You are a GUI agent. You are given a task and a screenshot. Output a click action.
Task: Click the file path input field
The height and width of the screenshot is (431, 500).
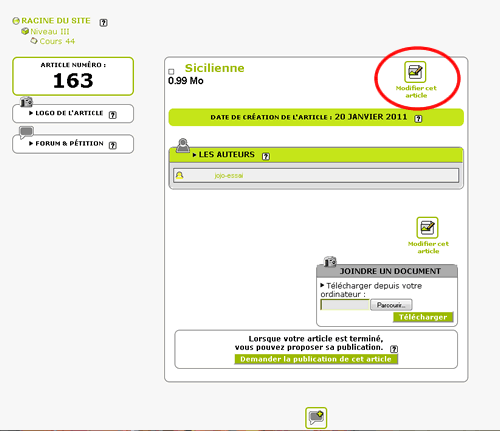tap(345, 305)
